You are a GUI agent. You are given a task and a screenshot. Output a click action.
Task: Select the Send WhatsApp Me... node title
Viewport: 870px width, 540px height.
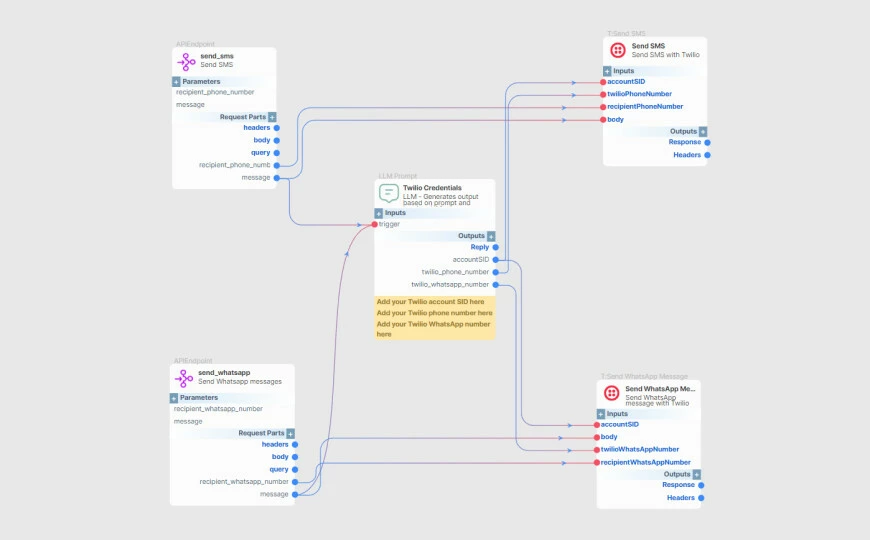coord(660,389)
